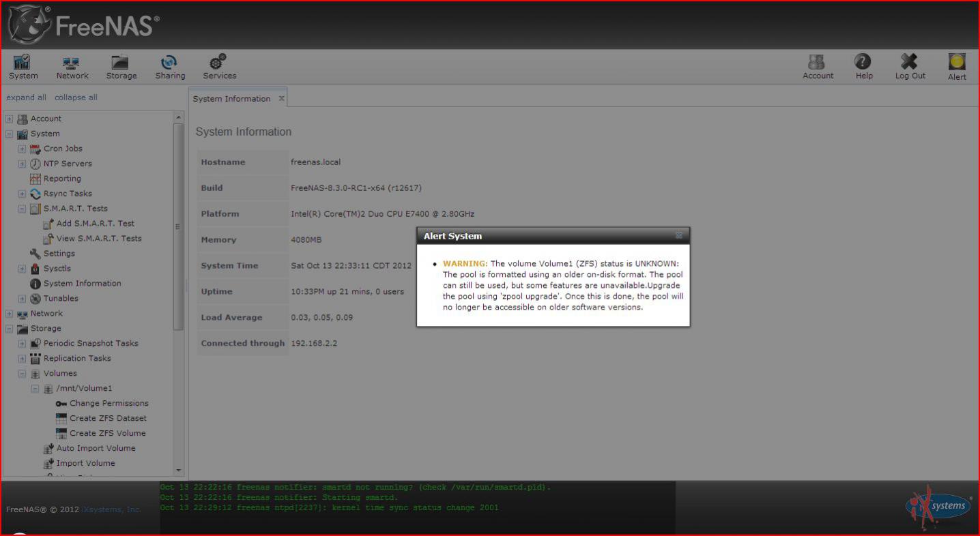The height and width of the screenshot is (536, 980).
Task: Collapse the Storage tree node
Action: (10, 329)
